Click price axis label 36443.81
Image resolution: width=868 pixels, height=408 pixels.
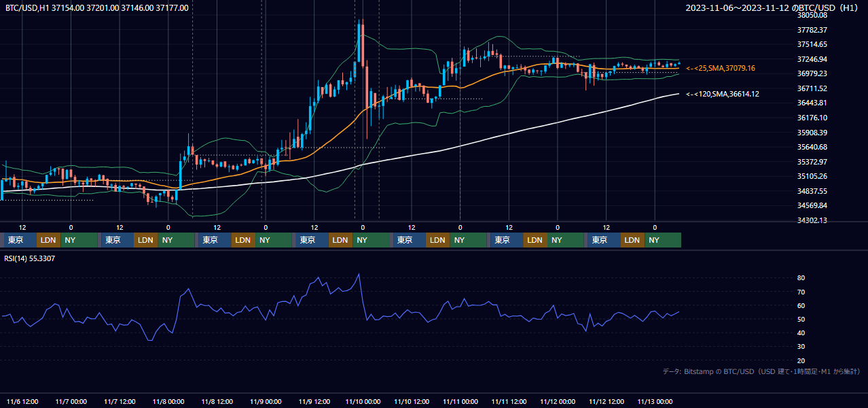point(812,103)
